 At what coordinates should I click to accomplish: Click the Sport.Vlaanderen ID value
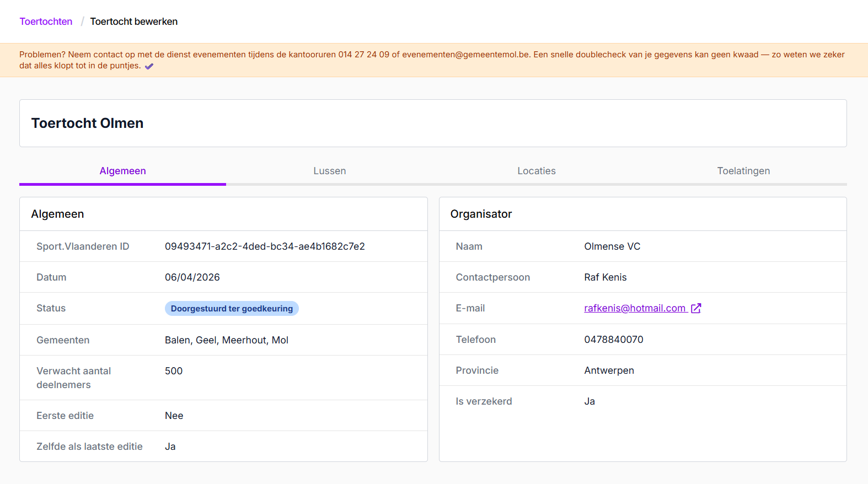coord(265,246)
